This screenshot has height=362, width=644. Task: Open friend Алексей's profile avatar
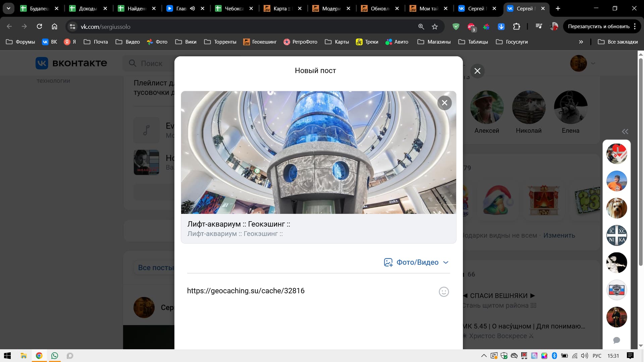pyautogui.click(x=486, y=107)
